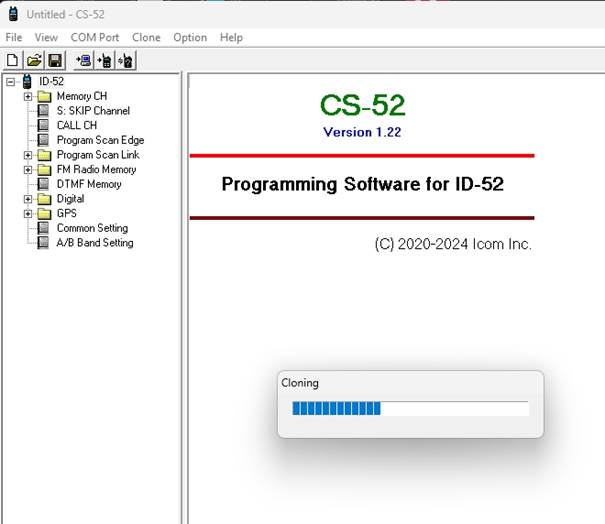Click the read-from-transceiver-to-PC clone icon
Screen dimensions: 605x524
point(84,60)
